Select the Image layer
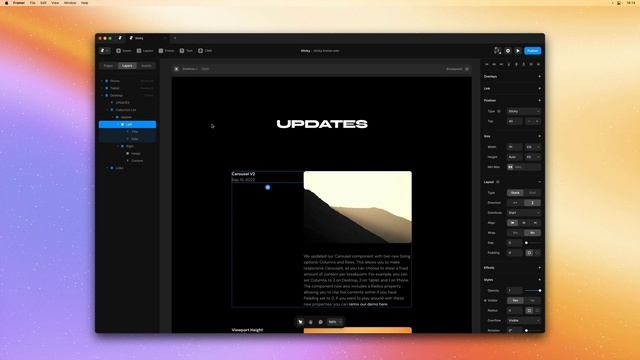640x360 pixels. tap(127, 153)
